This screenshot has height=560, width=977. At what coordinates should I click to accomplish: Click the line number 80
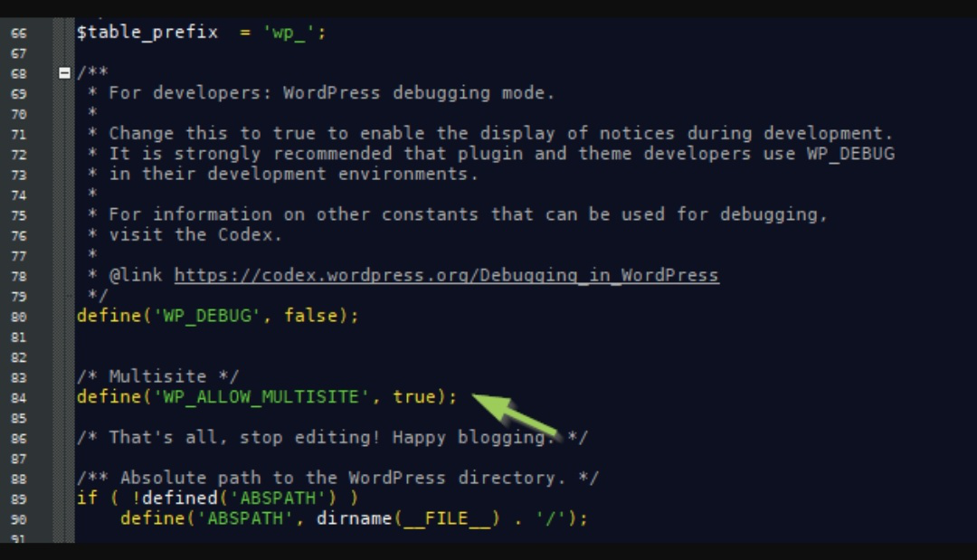19,317
